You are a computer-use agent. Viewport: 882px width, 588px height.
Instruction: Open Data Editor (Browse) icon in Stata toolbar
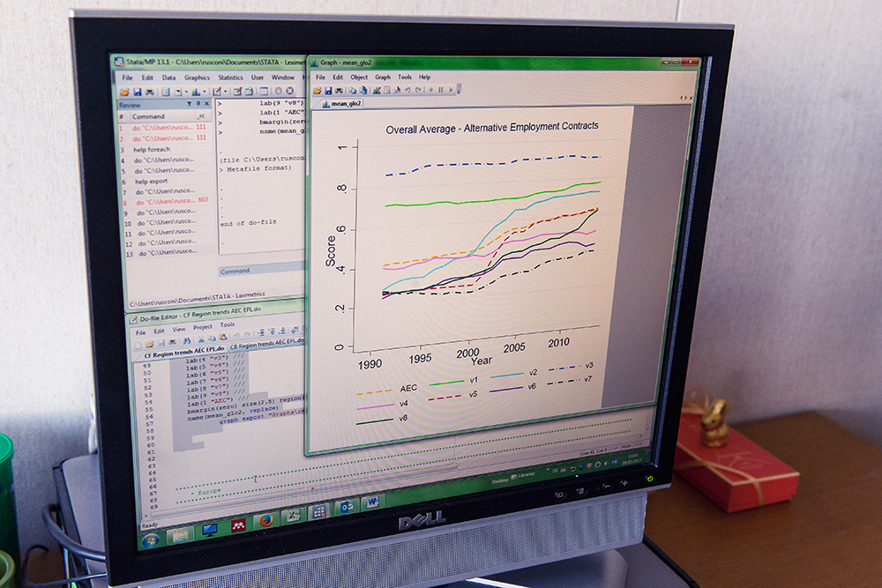click(x=250, y=91)
